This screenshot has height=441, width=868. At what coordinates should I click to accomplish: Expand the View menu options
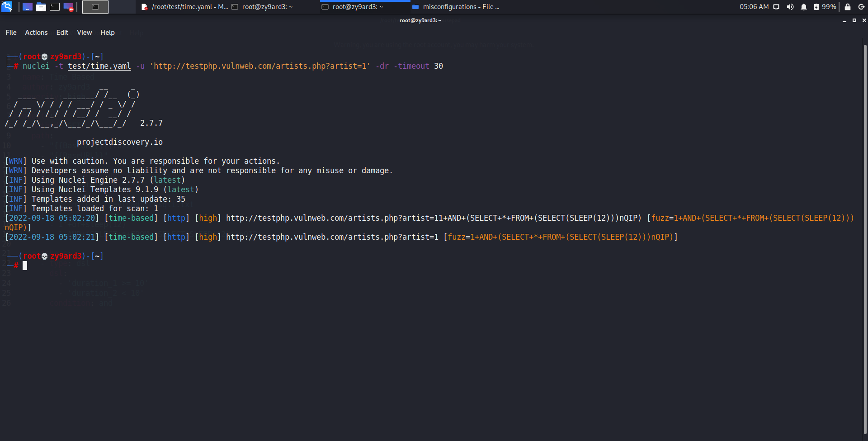[84, 32]
